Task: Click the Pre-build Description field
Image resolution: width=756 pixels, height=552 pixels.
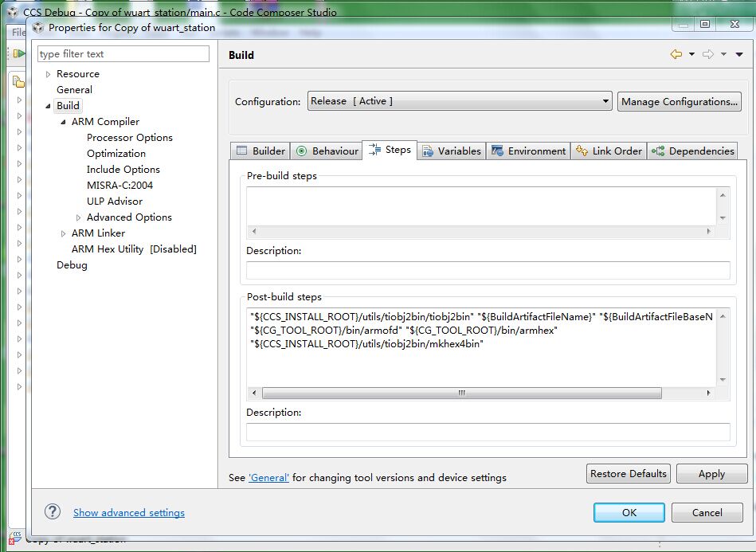Action: pos(488,270)
